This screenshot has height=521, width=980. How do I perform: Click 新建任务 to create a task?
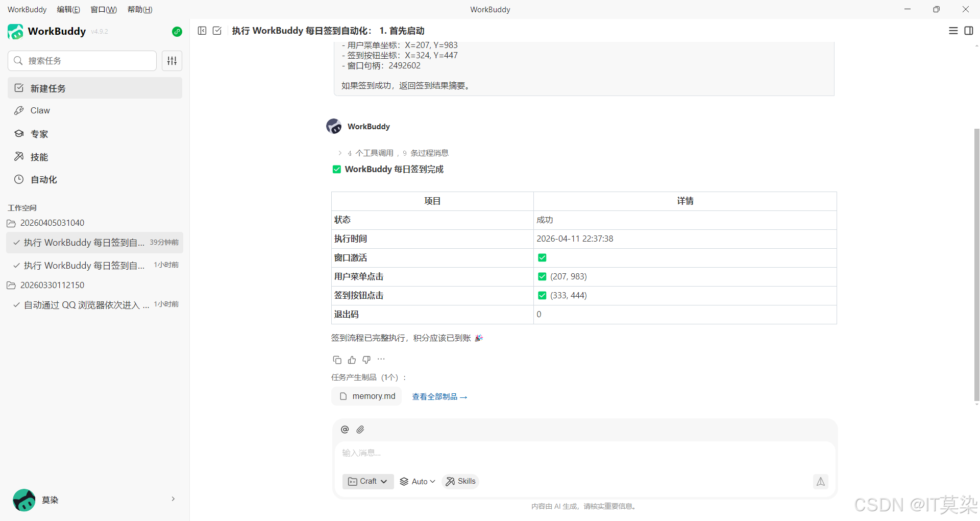click(95, 88)
